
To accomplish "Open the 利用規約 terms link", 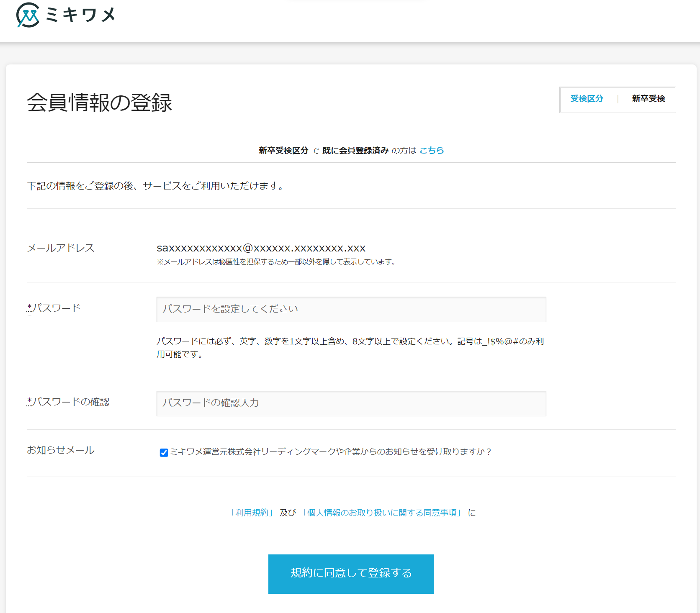I will [x=252, y=513].
